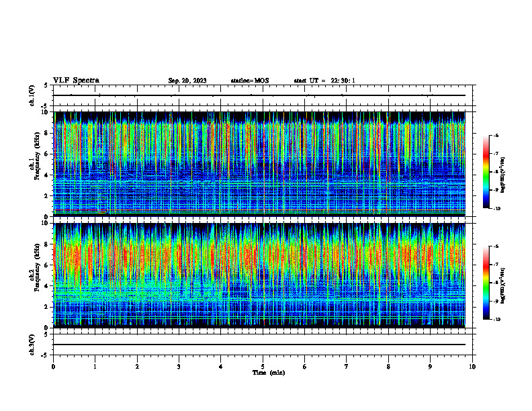The image size is (532, 411).
Task: Select the date text "Sep. 20, 2023"
Action: (187, 81)
